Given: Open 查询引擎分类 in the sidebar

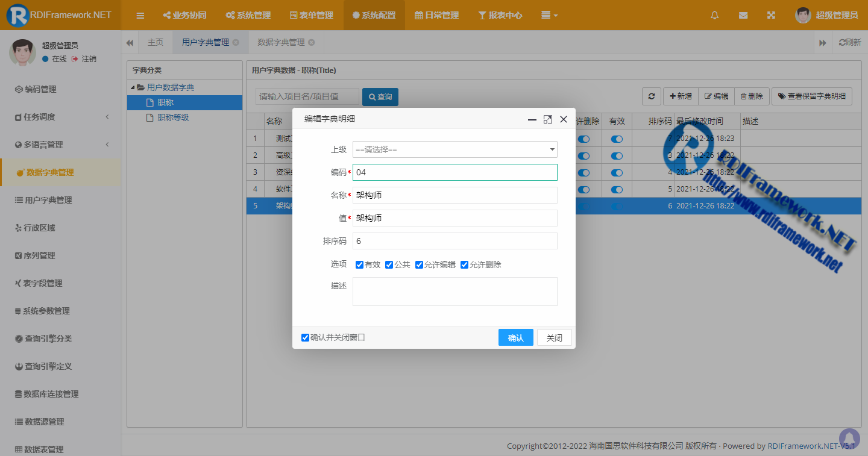Looking at the screenshot, I should pyautogui.click(x=43, y=339).
